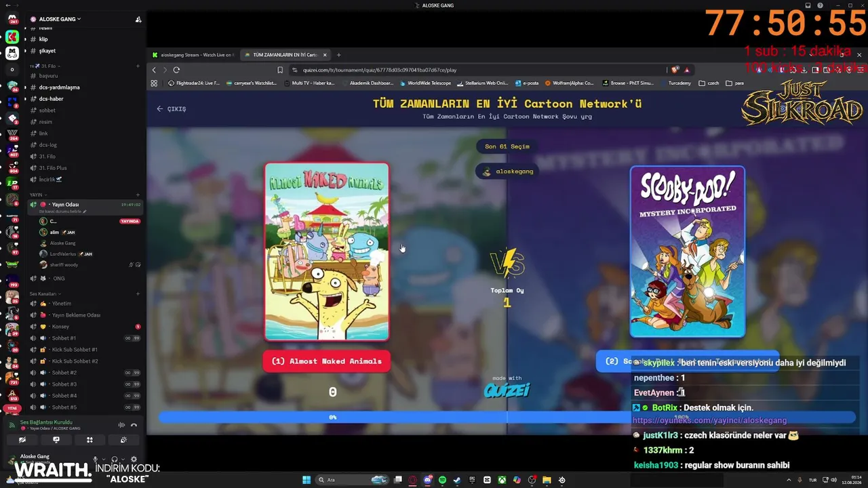The width and height of the screenshot is (868, 488).
Task: Select the Almost Naked Animals poster
Action: 327,251
